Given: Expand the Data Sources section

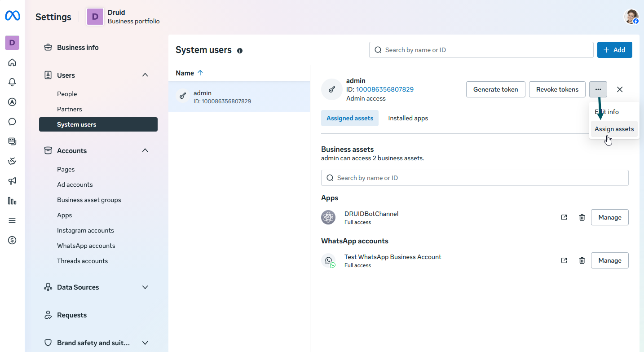Looking at the screenshot, I should point(145,287).
